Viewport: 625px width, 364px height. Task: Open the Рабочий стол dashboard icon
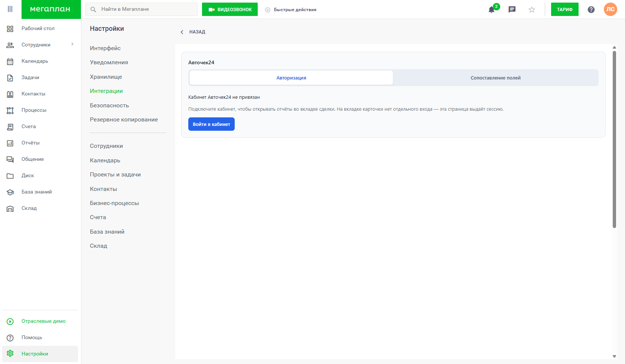(10, 29)
